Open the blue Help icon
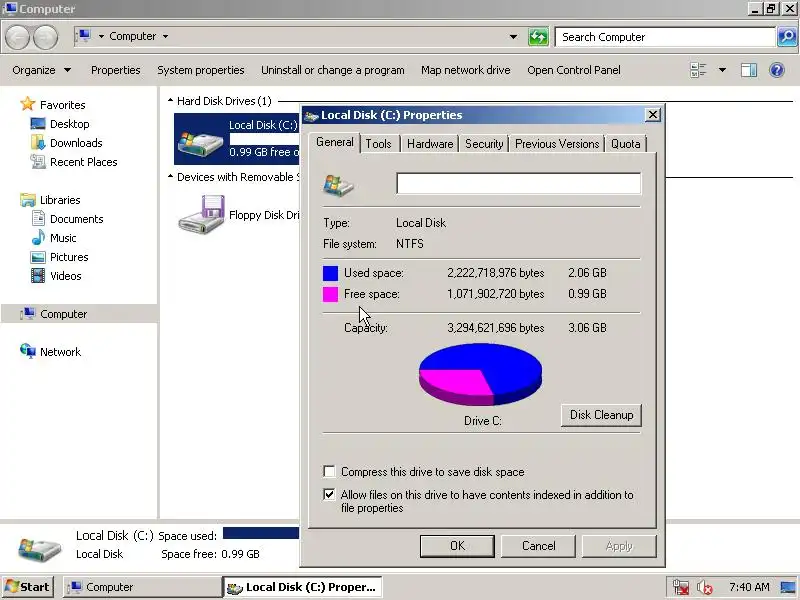800x600 pixels. coord(777,70)
